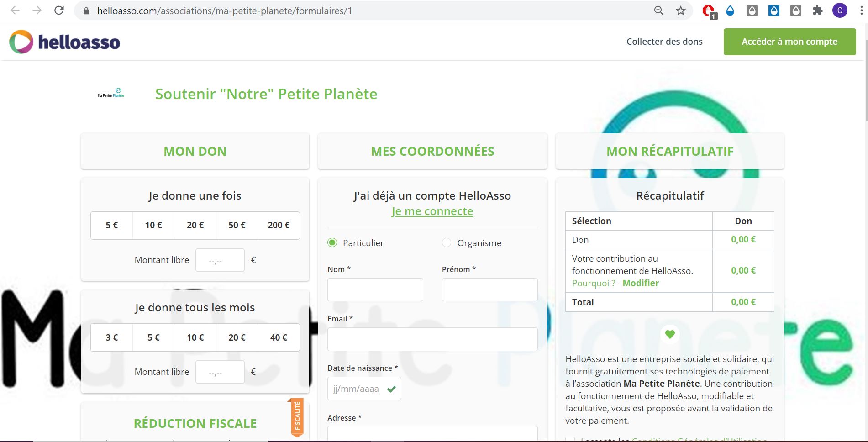The height and width of the screenshot is (442, 868).
Task: Click the Nom input field
Action: point(375,289)
